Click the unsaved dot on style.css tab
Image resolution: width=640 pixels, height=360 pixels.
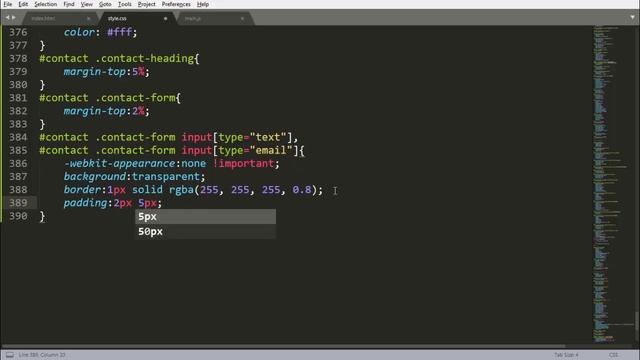165,18
